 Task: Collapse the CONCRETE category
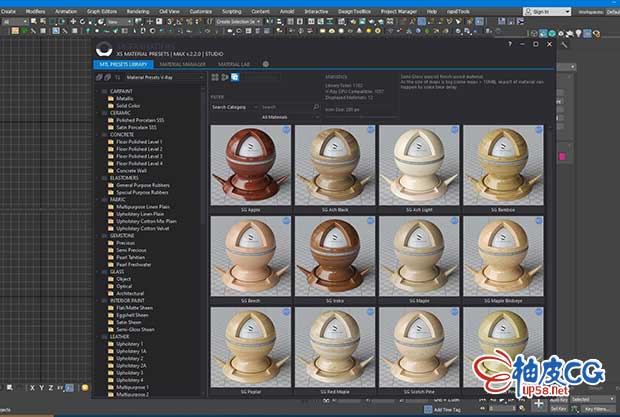point(98,135)
